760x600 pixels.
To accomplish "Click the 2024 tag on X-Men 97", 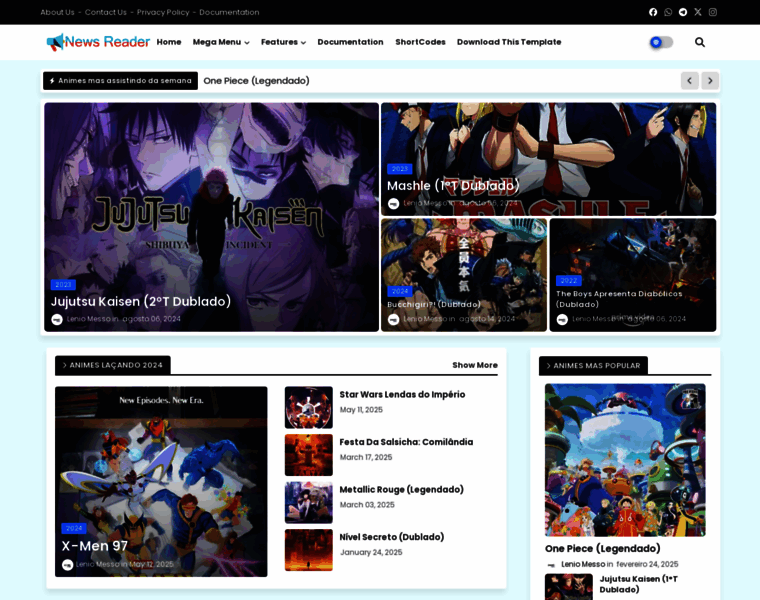I will (x=74, y=528).
